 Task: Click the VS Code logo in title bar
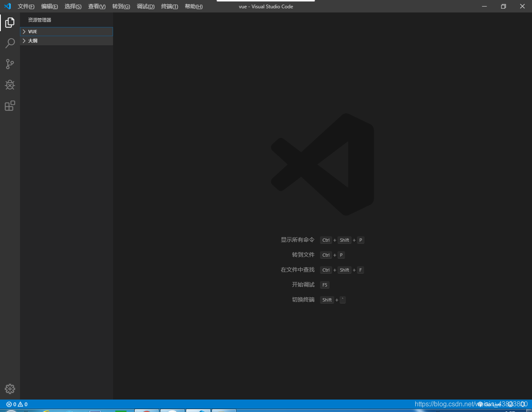tap(7, 6)
